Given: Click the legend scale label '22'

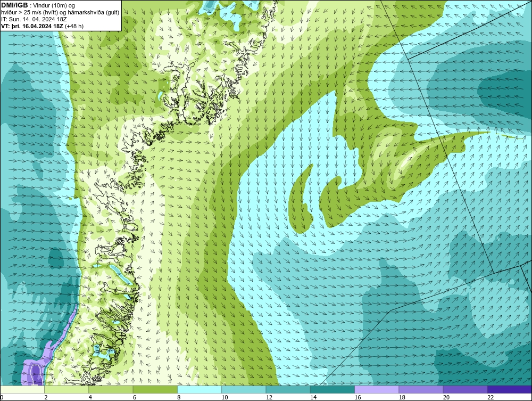Looking at the screenshot, I should click(491, 397).
